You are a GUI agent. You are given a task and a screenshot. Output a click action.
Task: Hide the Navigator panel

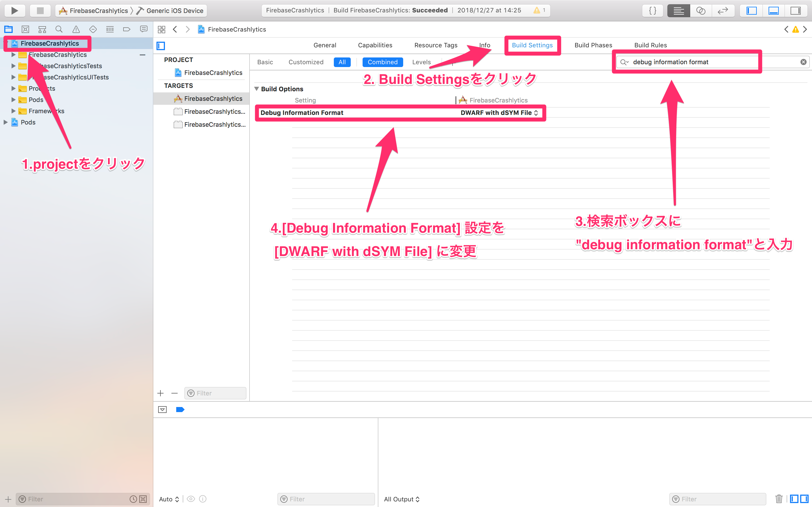[x=752, y=10]
